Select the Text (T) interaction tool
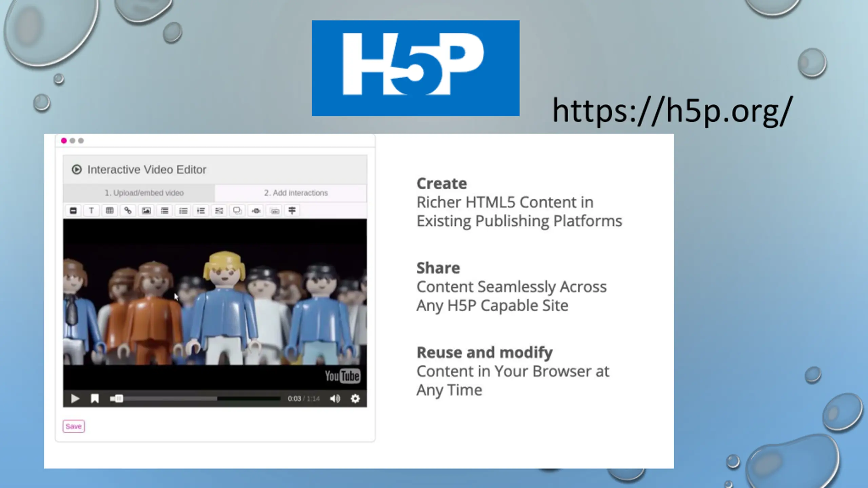The height and width of the screenshot is (488, 868). pyautogui.click(x=91, y=211)
